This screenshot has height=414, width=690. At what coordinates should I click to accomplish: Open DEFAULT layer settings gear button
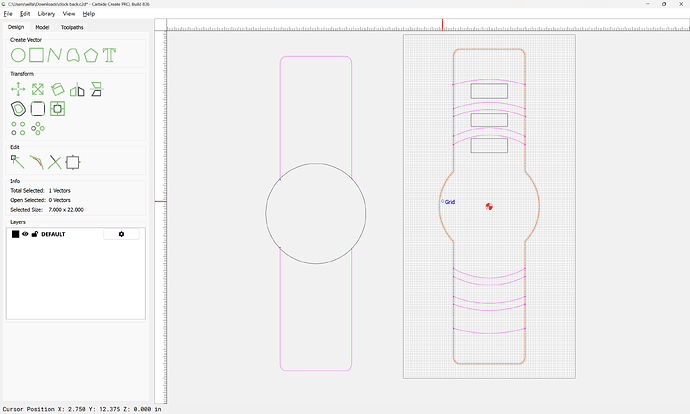click(121, 234)
